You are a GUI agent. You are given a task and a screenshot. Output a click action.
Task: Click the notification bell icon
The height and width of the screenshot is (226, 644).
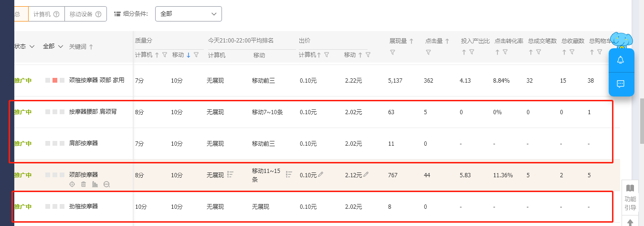(621, 60)
